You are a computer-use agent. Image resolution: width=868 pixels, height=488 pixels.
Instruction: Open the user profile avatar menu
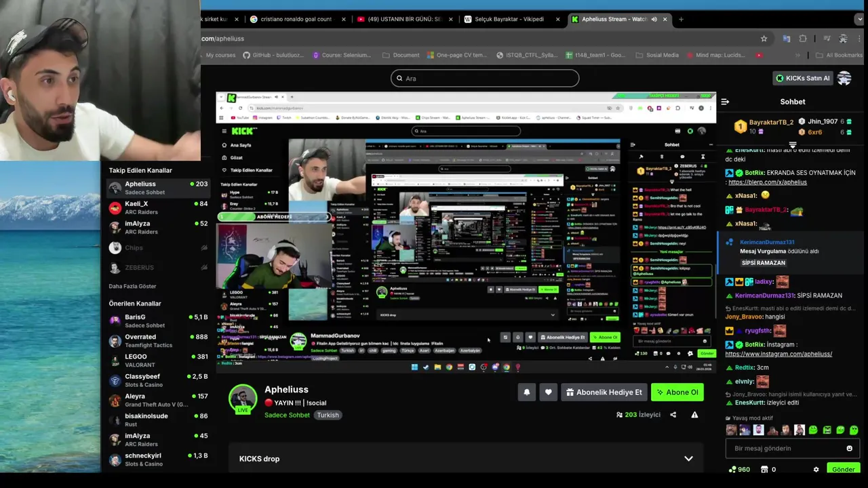pyautogui.click(x=844, y=78)
